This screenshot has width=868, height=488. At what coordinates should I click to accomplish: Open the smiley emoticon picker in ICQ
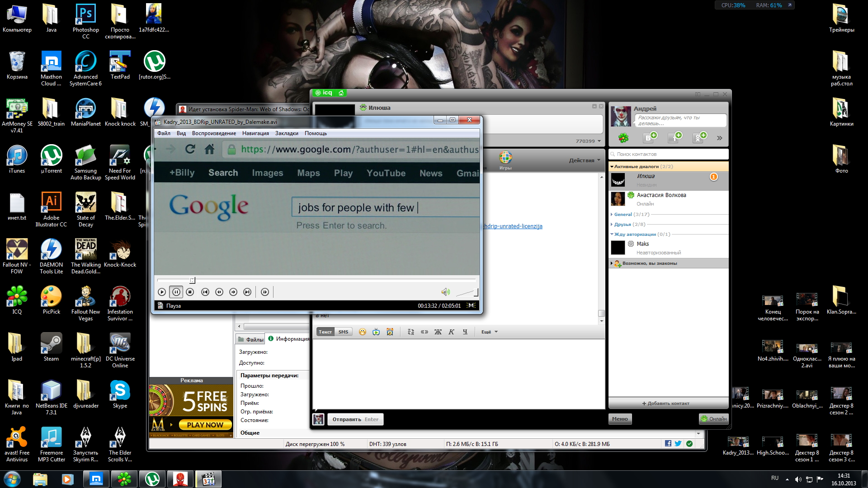tap(363, 332)
